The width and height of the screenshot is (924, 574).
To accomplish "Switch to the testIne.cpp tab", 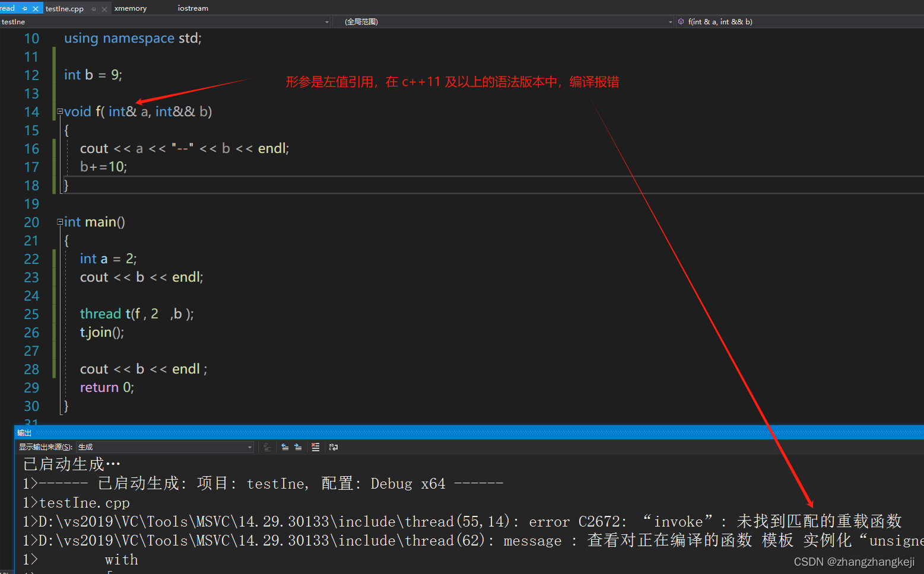I will pos(64,9).
